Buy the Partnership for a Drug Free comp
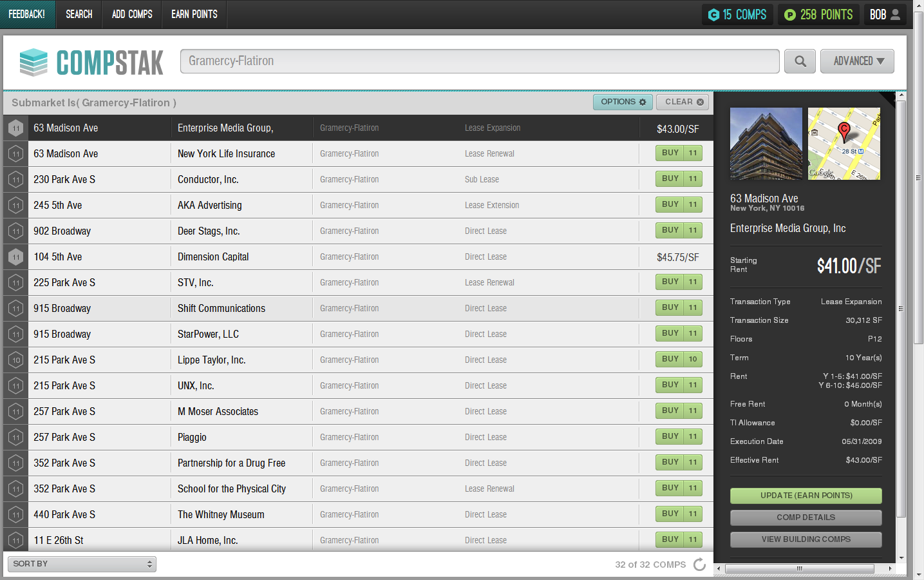924x580 pixels. (x=679, y=463)
